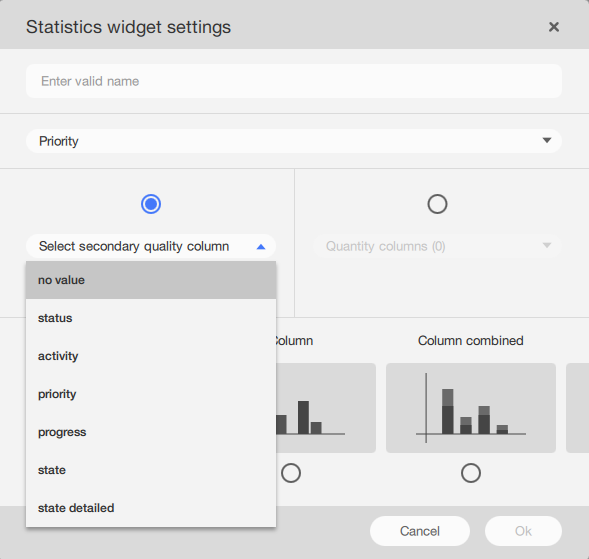Screen dimensions: 589x559
Task: Open the Priority dropdown arrow
Action: pyautogui.click(x=547, y=141)
